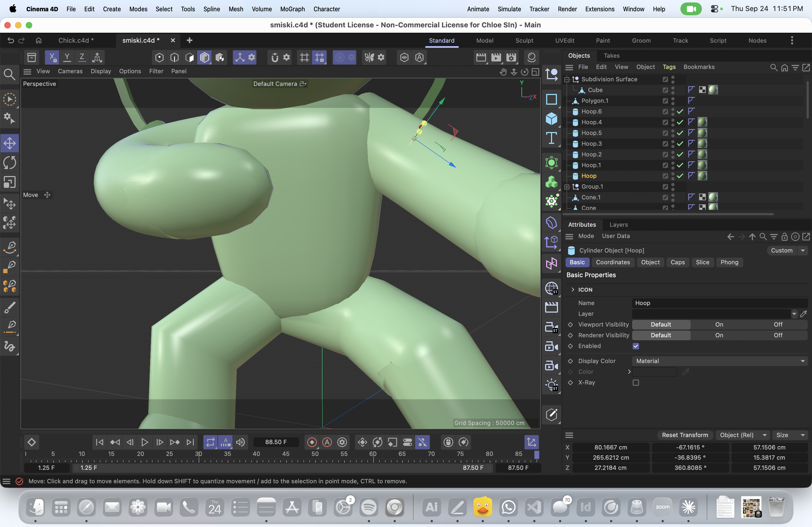Switch to the Chick.c4d document tab
The image size is (812, 527).
pyautogui.click(x=76, y=40)
